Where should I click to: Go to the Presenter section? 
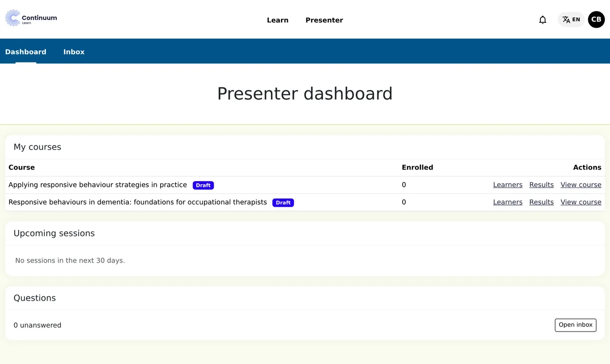[x=324, y=20]
